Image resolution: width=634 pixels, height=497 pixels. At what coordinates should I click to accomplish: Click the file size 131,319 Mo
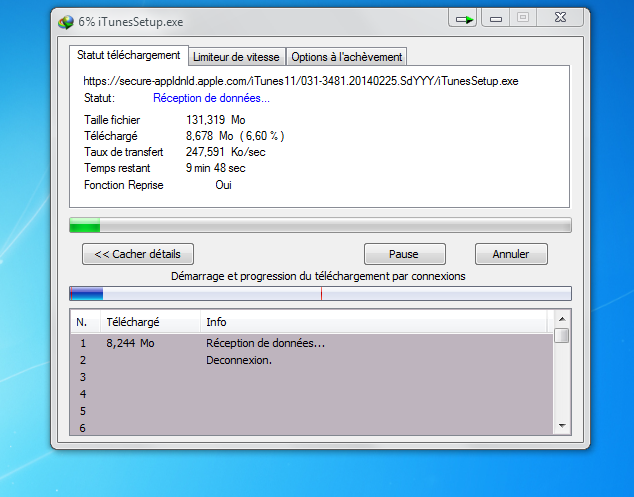[216, 120]
